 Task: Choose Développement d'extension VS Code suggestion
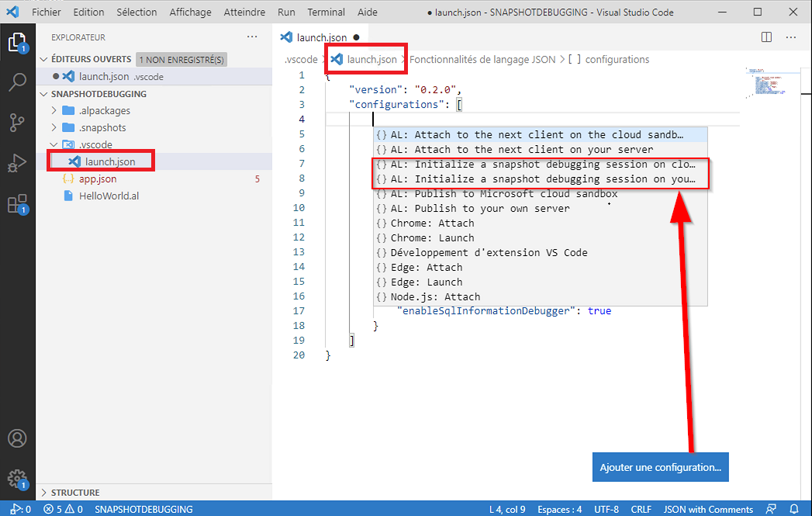[x=540, y=253]
